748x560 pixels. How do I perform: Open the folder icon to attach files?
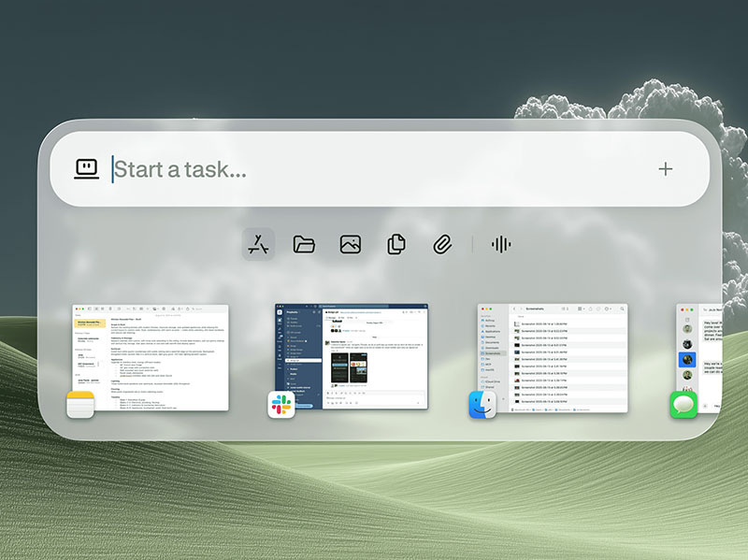coord(304,244)
